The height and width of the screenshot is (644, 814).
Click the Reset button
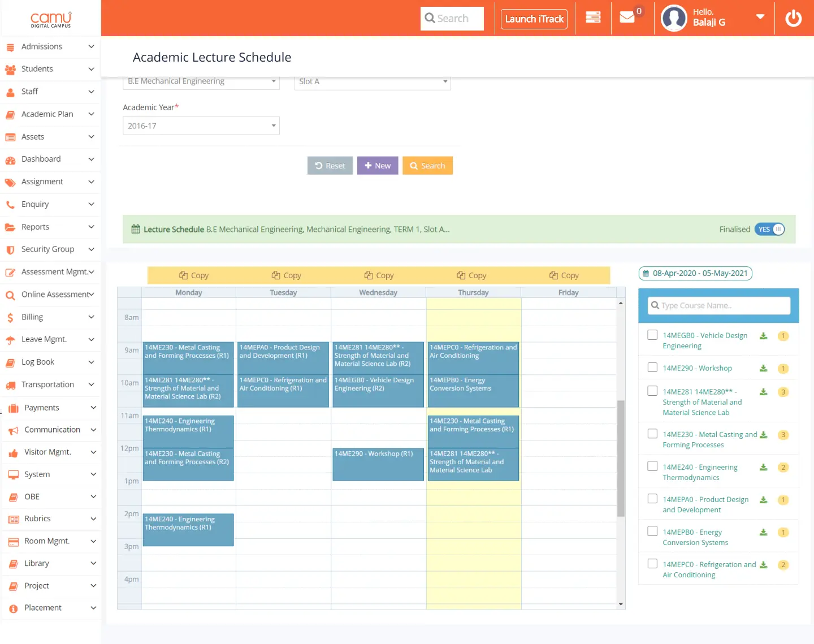pyautogui.click(x=330, y=166)
